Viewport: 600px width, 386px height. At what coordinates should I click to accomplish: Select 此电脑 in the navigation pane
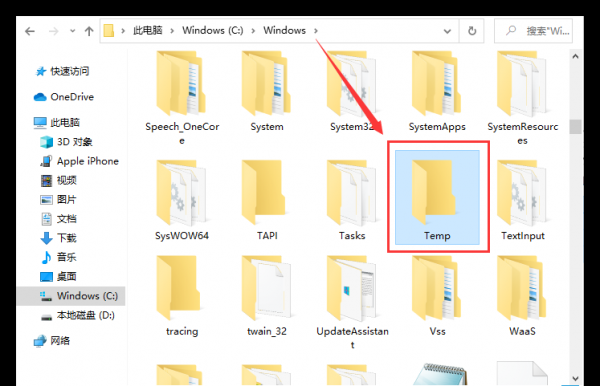[x=57, y=122]
